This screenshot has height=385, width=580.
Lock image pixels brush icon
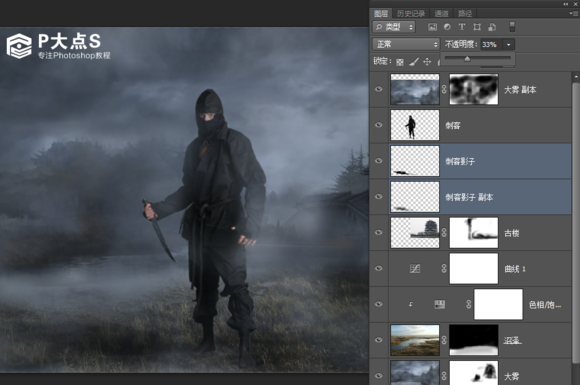[414, 62]
